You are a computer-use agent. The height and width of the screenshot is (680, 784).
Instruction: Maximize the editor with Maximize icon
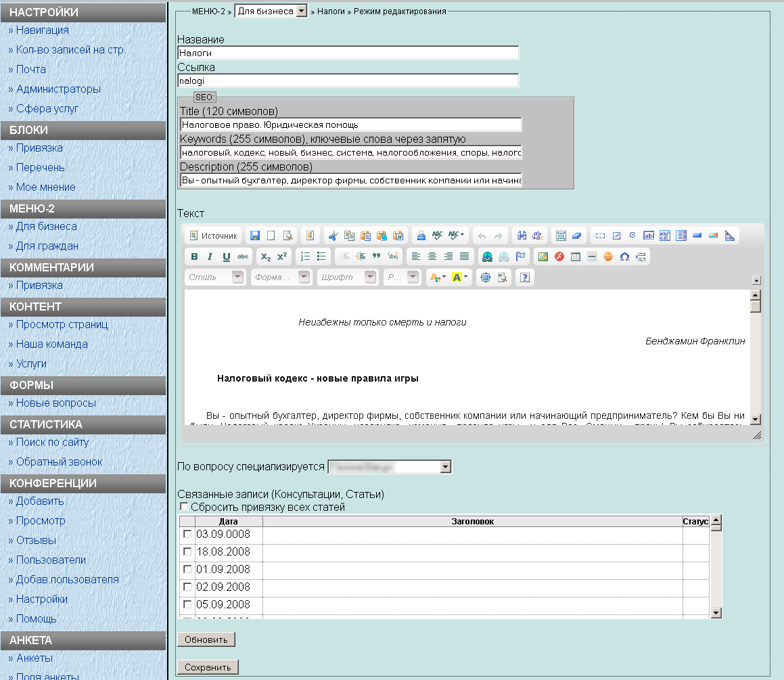tap(486, 277)
